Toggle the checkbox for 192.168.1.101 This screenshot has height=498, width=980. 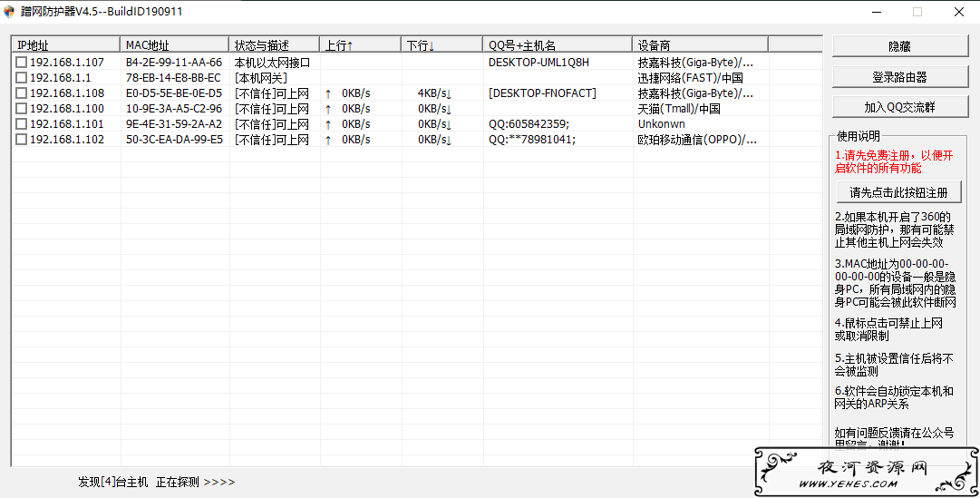point(21,124)
